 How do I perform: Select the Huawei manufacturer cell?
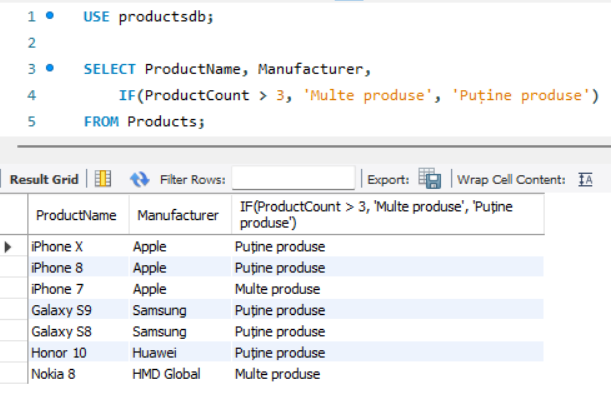pos(180,353)
